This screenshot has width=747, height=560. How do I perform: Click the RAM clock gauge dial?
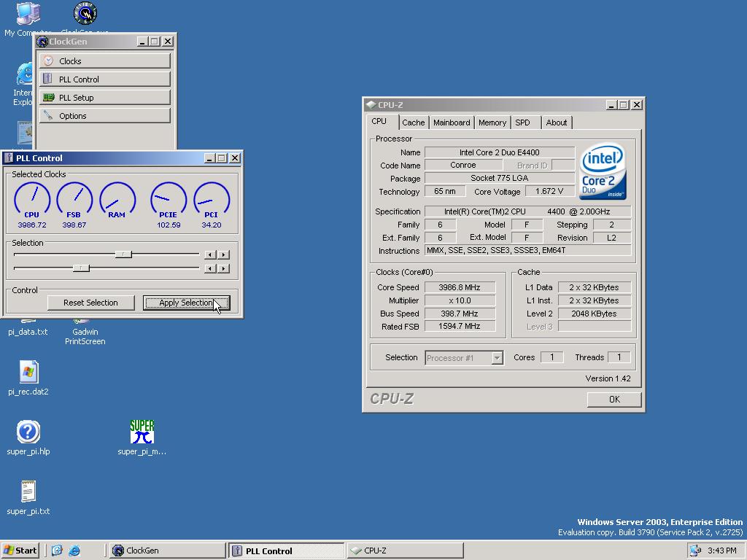pos(117,198)
